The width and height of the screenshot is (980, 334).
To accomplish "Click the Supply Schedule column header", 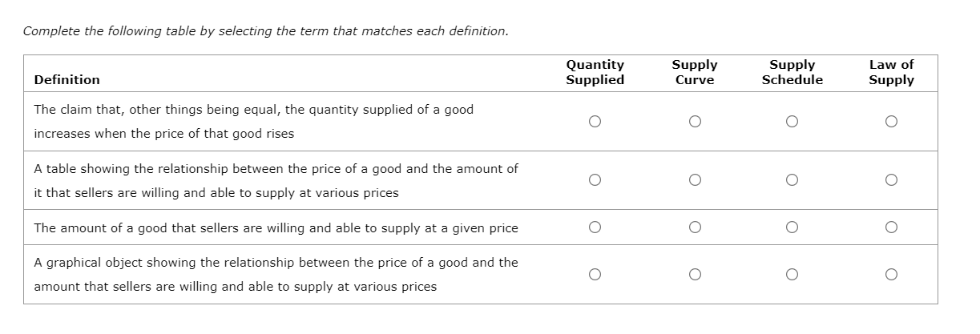I will tap(792, 72).
